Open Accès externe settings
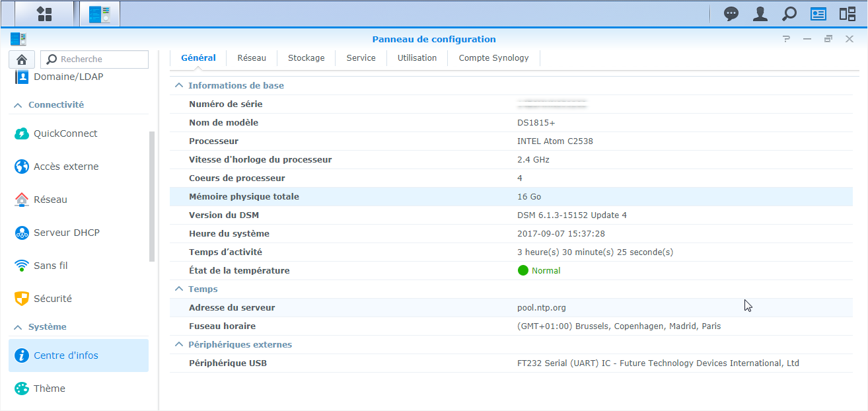Viewport: 868px width, 411px height. coord(66,167)
